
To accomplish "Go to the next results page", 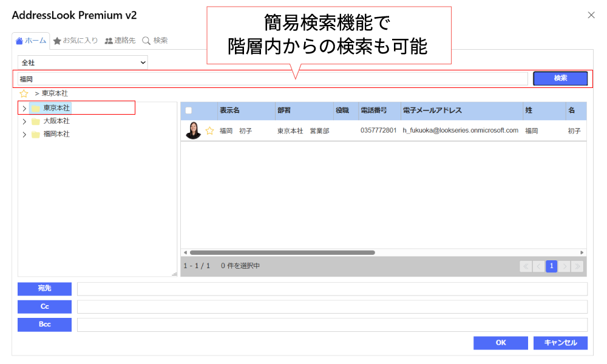I will click(565, 266).
